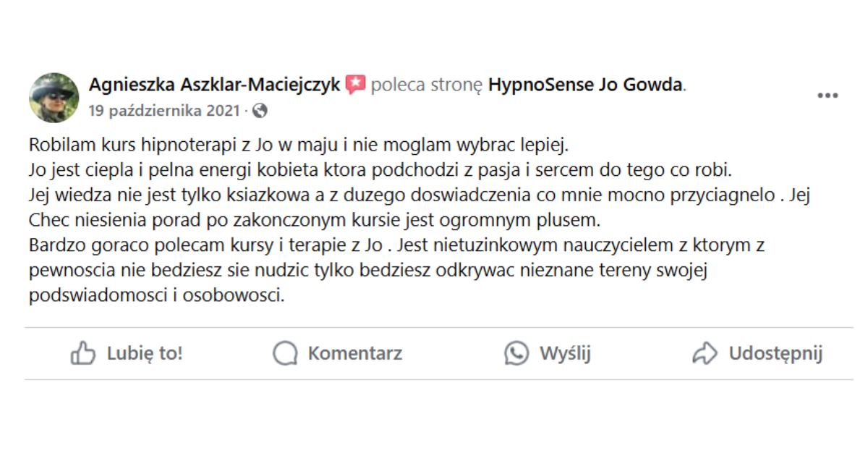
Task: Click the line starting "Bardzo goraco polecam"
Action: [x=396, y=245]
